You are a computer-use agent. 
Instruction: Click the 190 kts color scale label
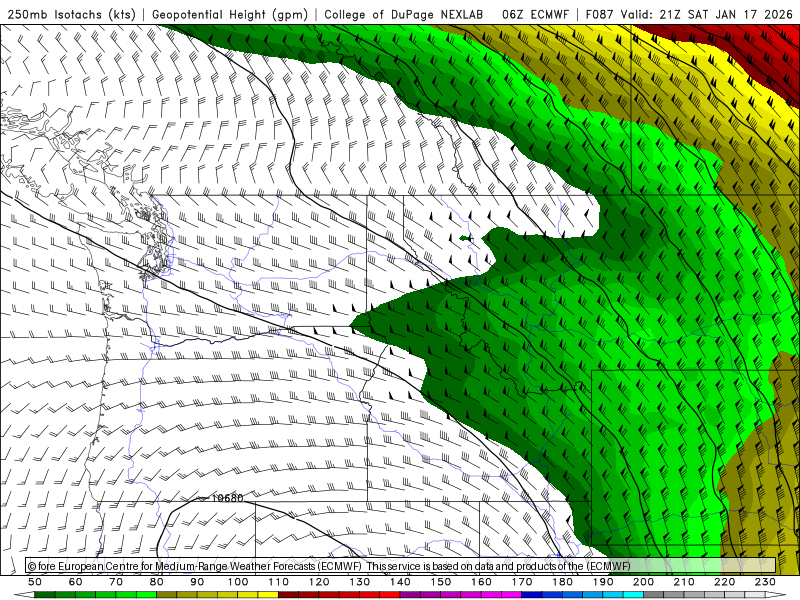click(603, 582)
